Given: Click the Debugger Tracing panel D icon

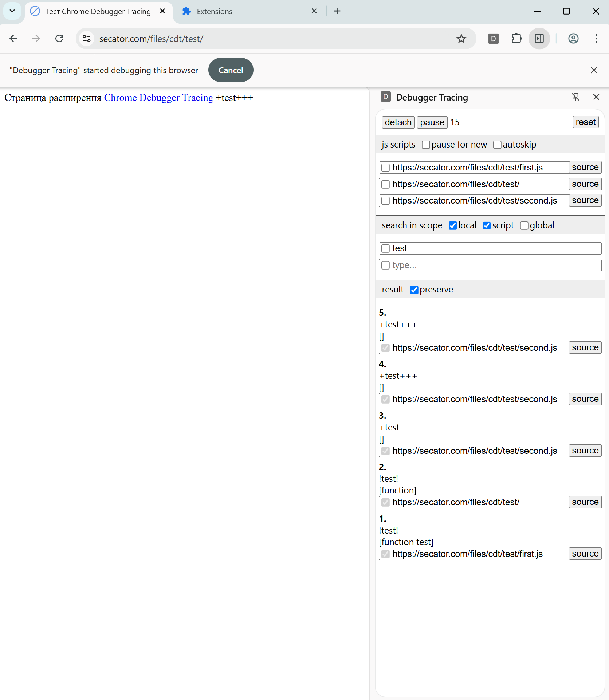Looking at the screenshot, I should pyautogui.click(x=385, y=97).
